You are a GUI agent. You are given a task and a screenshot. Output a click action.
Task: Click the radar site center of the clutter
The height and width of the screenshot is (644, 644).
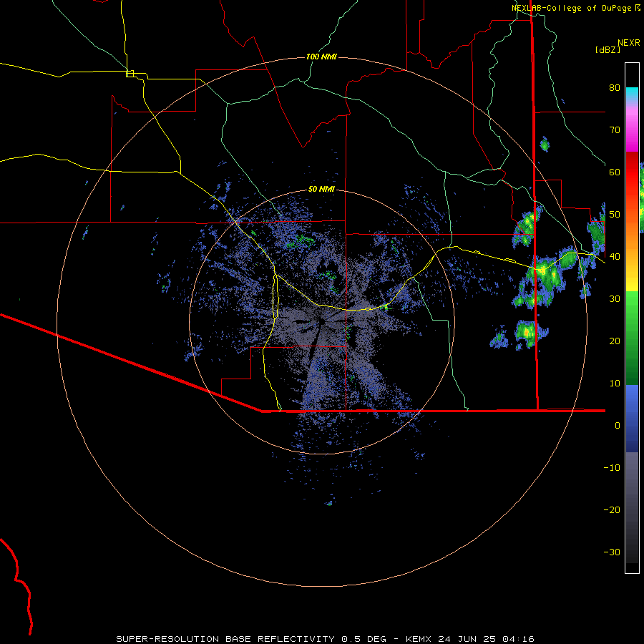click(321, 322)
